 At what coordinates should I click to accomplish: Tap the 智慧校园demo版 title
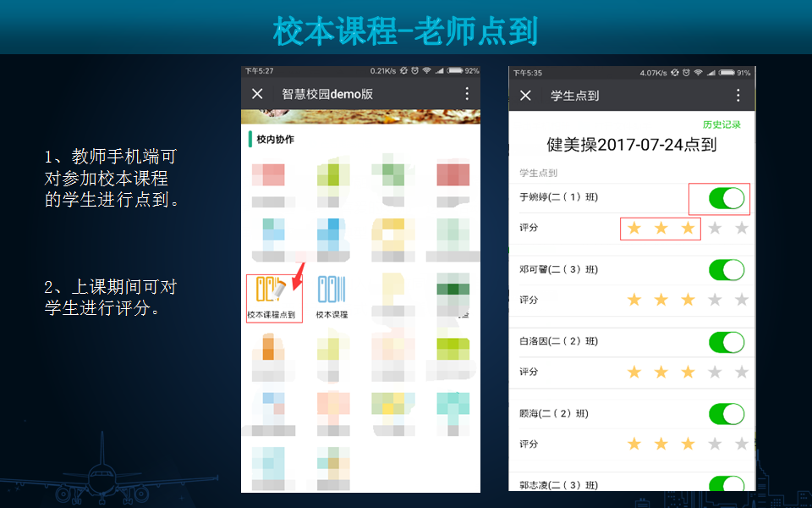[327, 94]
